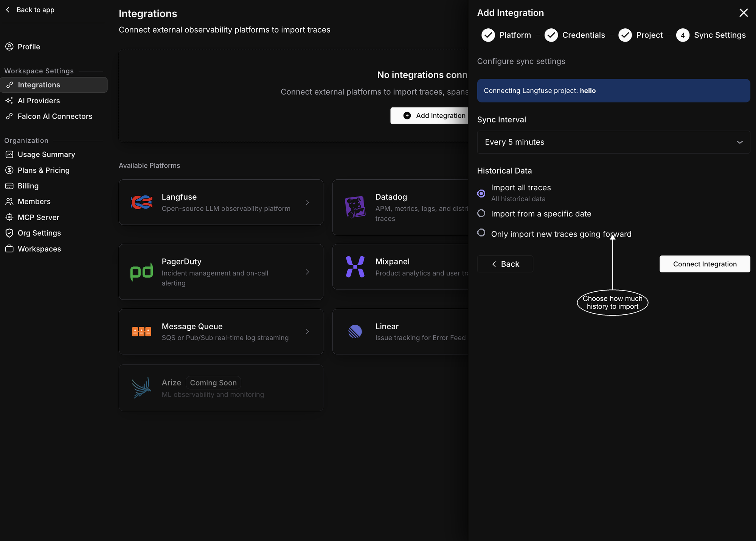756x541 pixels.
Task: Click 'ML observability and monitoring' description
Action: [x=213, y=394]
